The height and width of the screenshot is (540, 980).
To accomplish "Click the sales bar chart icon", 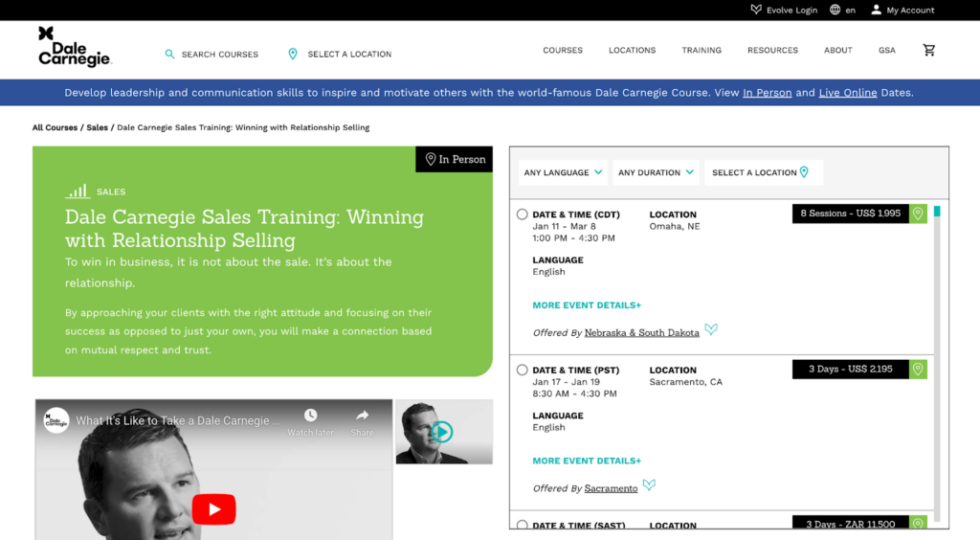I will (78, 191).
